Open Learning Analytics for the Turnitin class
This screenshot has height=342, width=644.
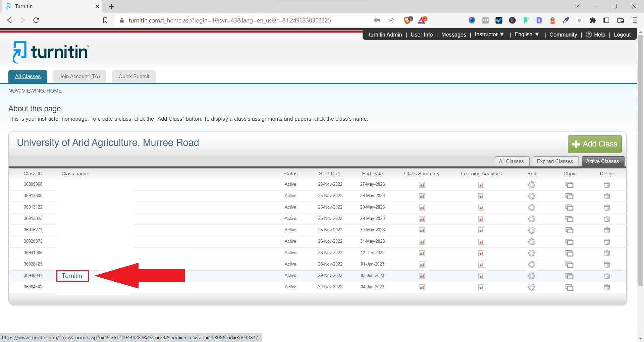[x=481, y=276]
